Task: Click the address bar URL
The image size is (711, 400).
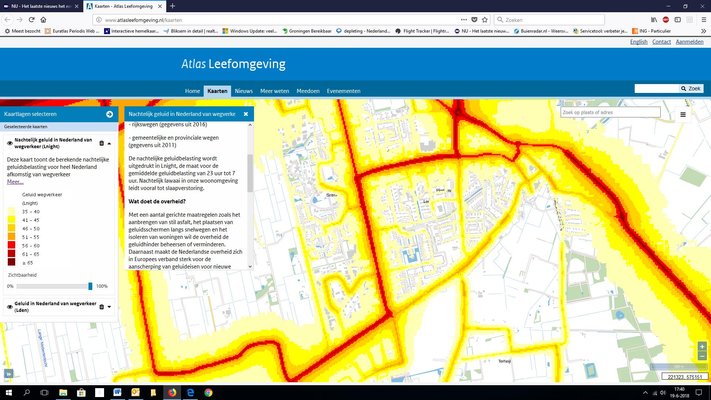Action: [x=143, y=20]
